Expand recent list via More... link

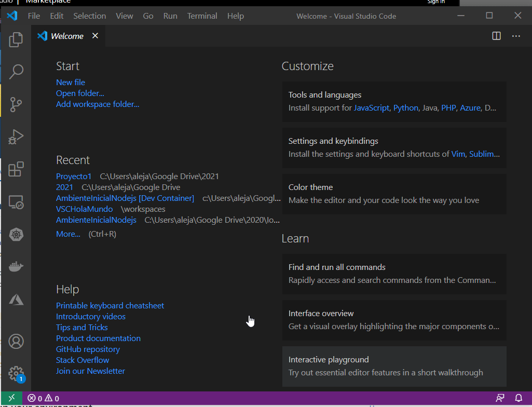point(68,234)
